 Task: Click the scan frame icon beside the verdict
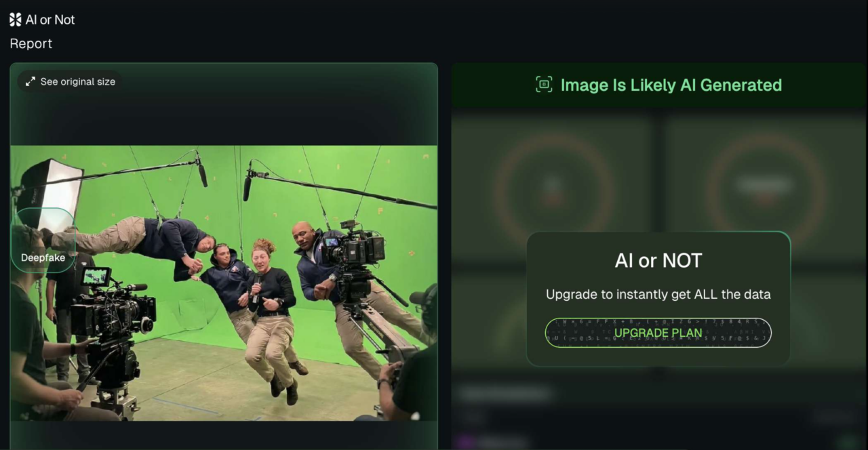tap(544, 85)
